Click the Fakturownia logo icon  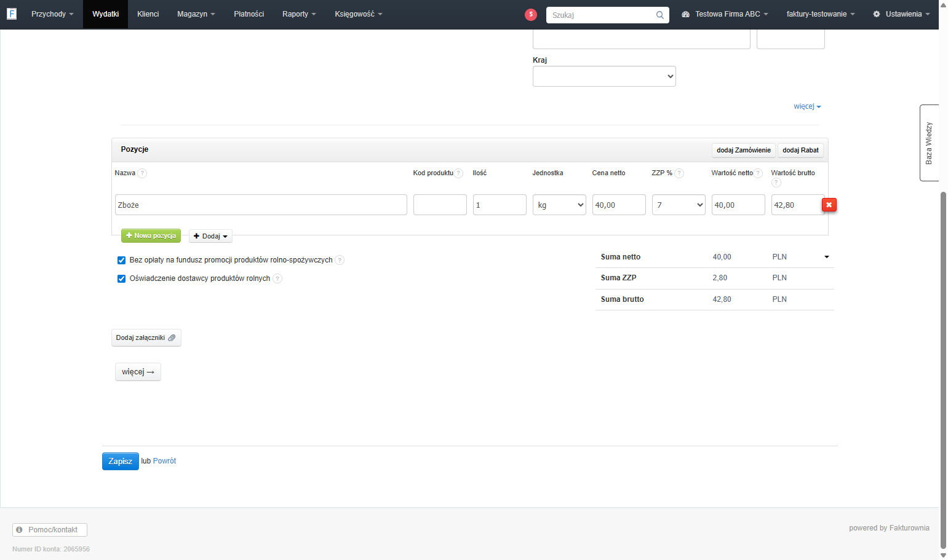11,14
